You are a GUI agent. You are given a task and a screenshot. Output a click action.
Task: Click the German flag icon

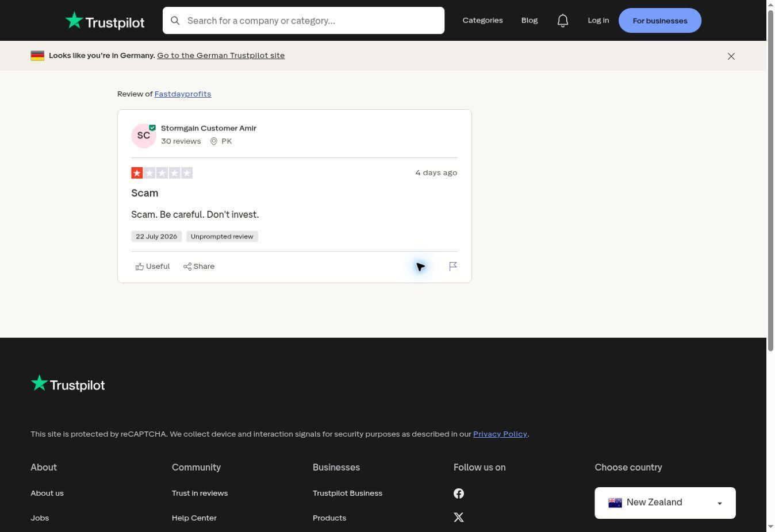click(x=37, y=56)
